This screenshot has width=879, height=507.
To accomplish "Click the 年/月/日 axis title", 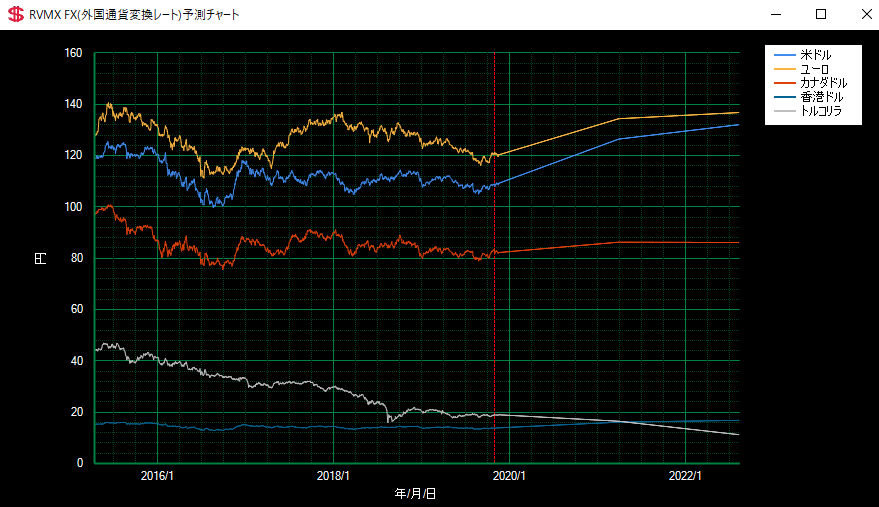I will click(416, 494).
